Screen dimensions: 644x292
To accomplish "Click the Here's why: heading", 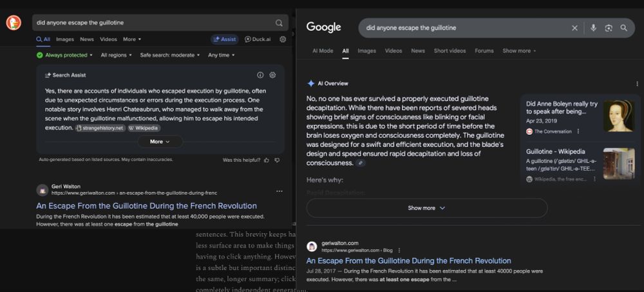I will 325,180.
